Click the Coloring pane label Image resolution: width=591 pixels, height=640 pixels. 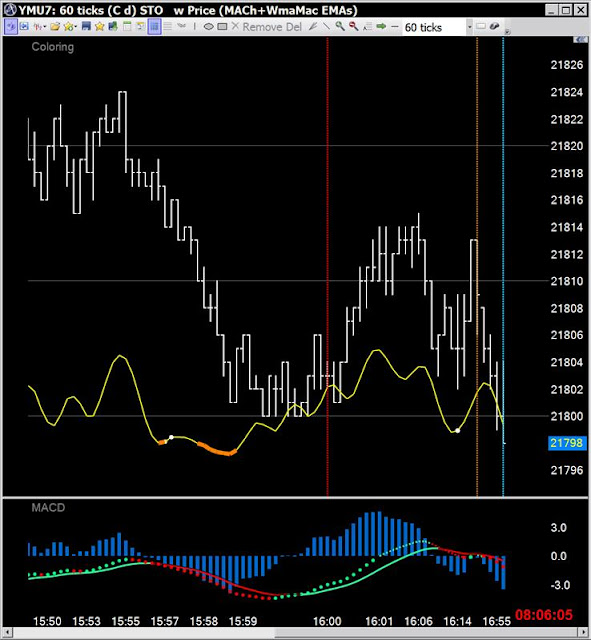[53, 47]
